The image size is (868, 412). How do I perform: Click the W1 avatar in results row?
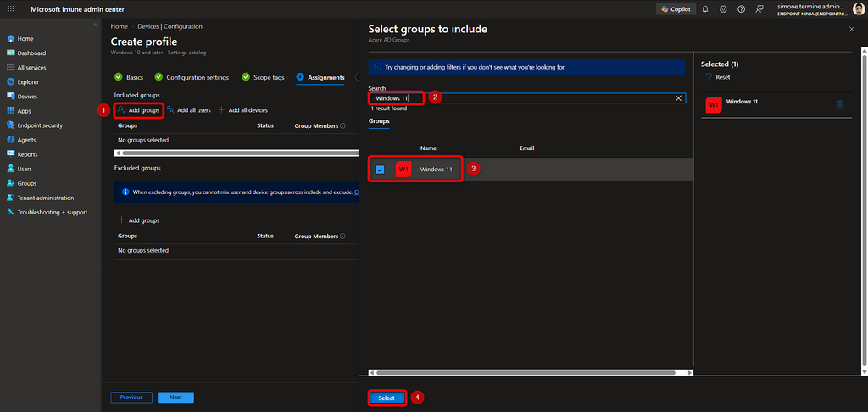(x=403, y=169)
